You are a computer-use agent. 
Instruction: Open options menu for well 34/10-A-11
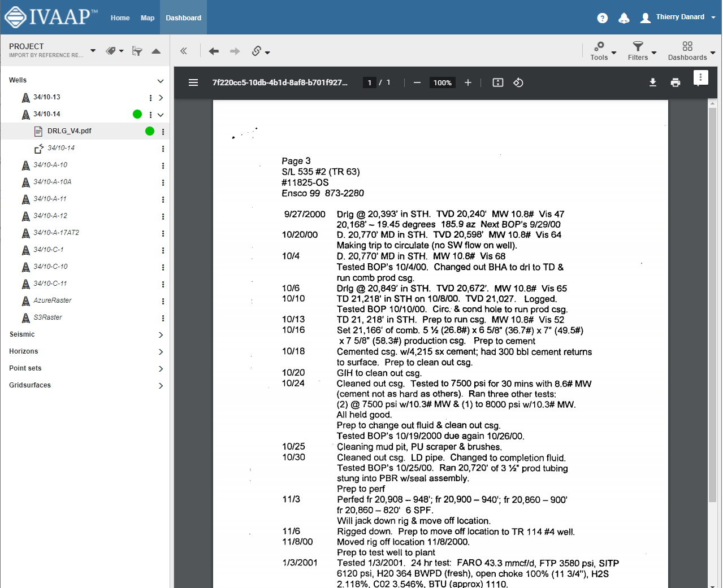tap(163, 199)
